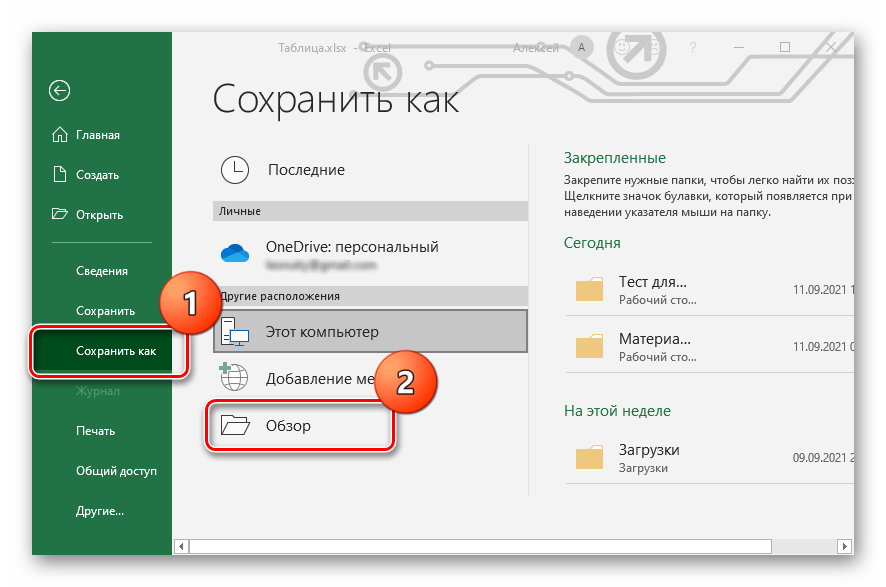Viewport: 886px width, 587px height.
Task: Open the Печать page
Action: pyautogui.click(x=96, y=431)
